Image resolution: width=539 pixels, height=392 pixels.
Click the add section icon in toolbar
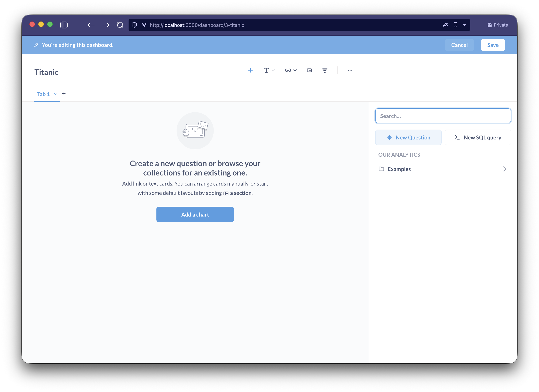309,70
